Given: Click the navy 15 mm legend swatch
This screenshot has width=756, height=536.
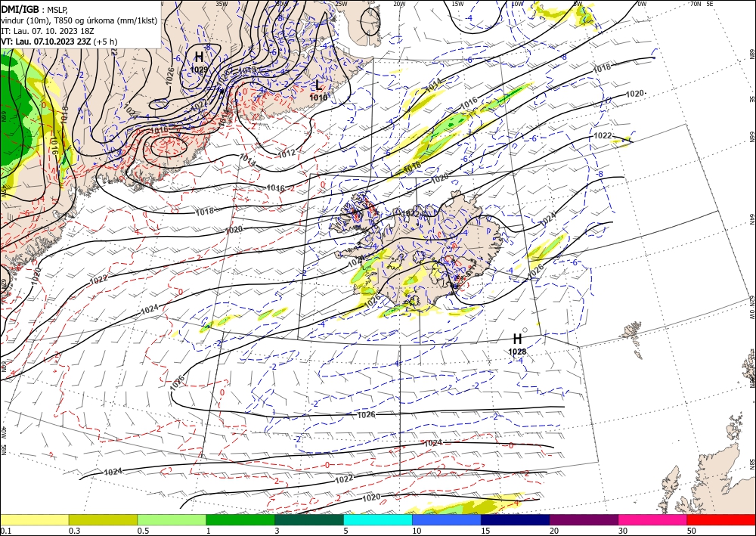Looking at the screenshot, I should pos(516,519).
